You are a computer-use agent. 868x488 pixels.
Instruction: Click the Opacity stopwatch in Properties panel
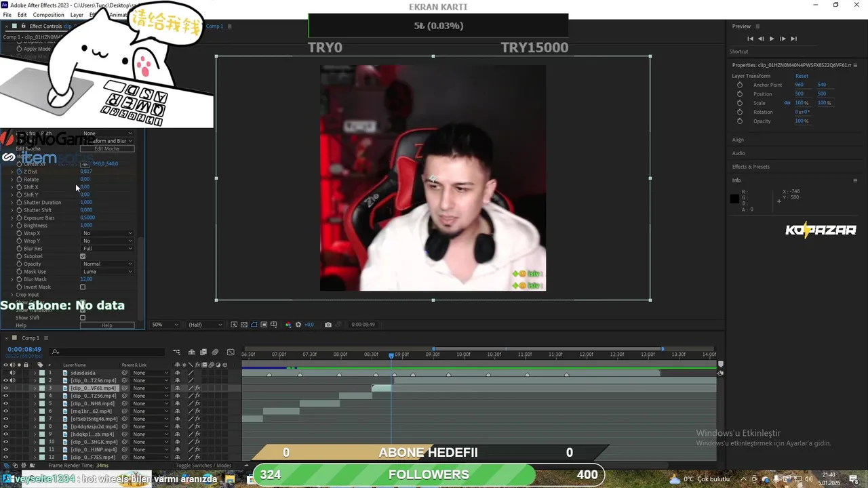tap(739, 121)
